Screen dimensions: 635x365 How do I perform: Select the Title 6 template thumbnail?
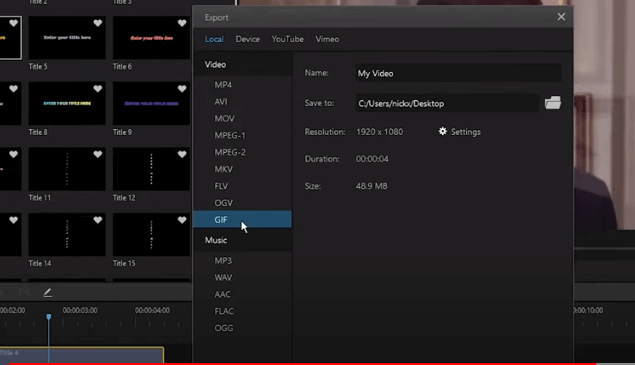(x=151, y=38)
